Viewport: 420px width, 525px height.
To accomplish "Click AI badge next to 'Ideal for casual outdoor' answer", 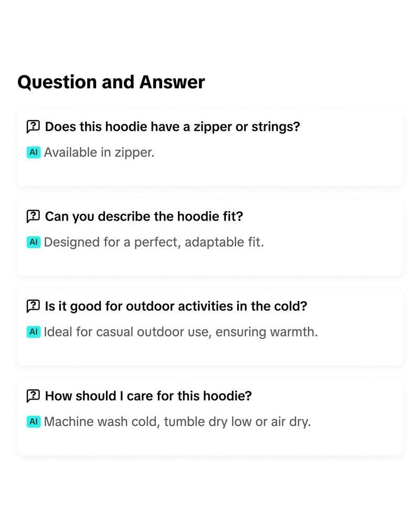I will [34, 332].
